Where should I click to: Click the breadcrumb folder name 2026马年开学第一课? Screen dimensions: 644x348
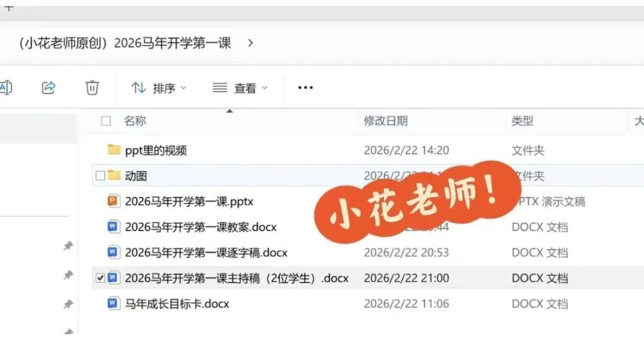click(x=125, y=43)
